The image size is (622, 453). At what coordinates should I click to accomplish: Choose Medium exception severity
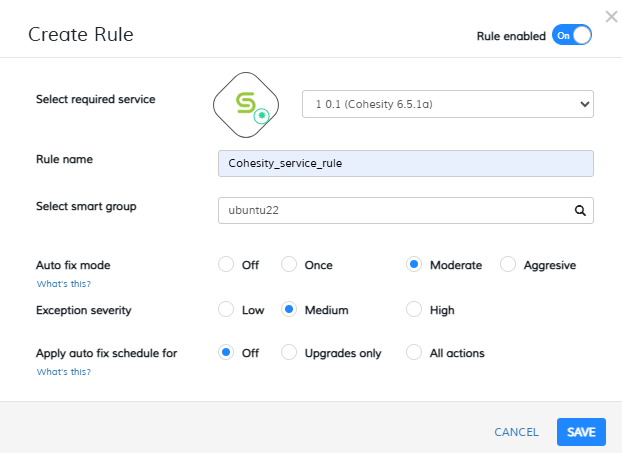289,310
